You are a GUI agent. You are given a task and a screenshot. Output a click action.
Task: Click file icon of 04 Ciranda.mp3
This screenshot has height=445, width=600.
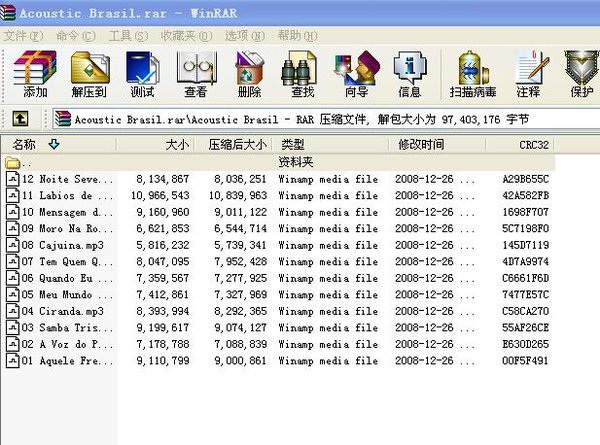13,311
